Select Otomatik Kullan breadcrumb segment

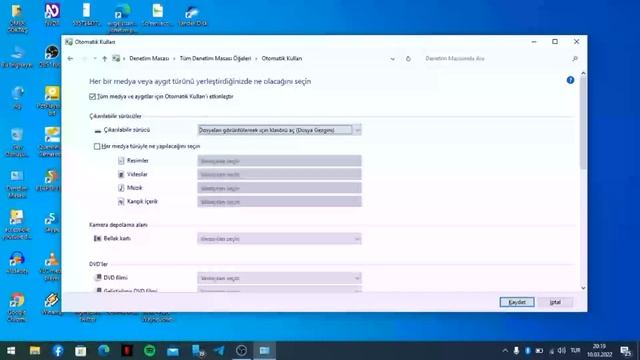click(282, 58)
